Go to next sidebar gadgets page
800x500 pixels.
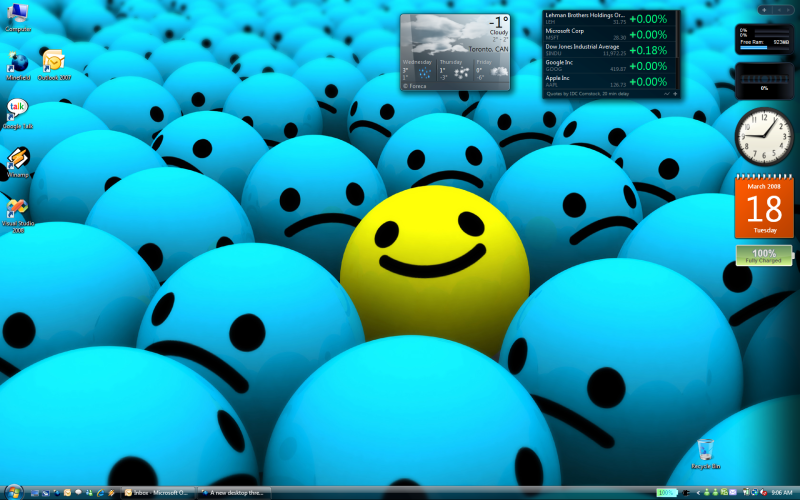788,10
